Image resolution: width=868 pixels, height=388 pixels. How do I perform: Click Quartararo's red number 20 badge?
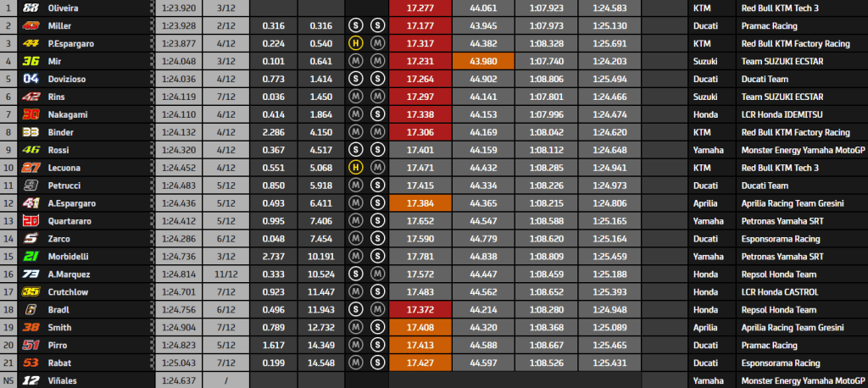[31, 221]
